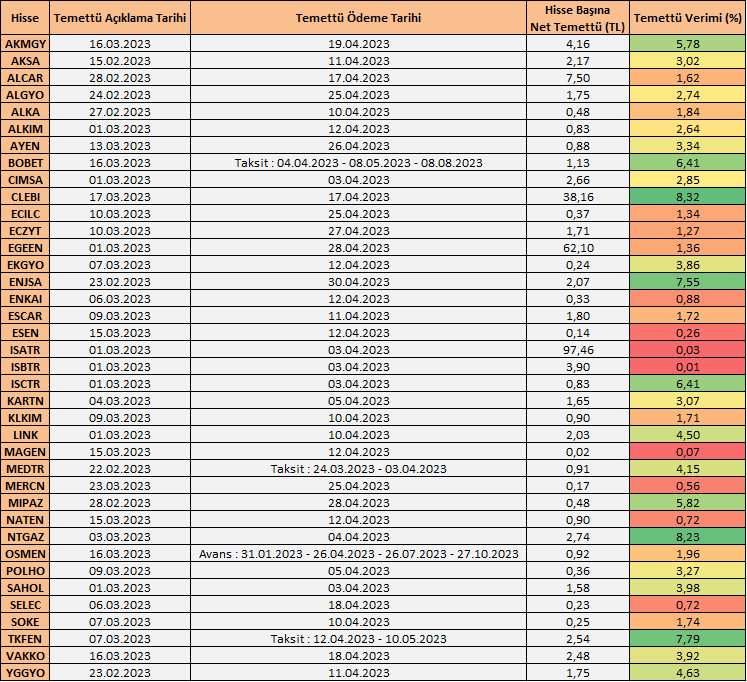
Task: Select the Temettü Açıklama Tarihi column header
Action: coord(119,18)
